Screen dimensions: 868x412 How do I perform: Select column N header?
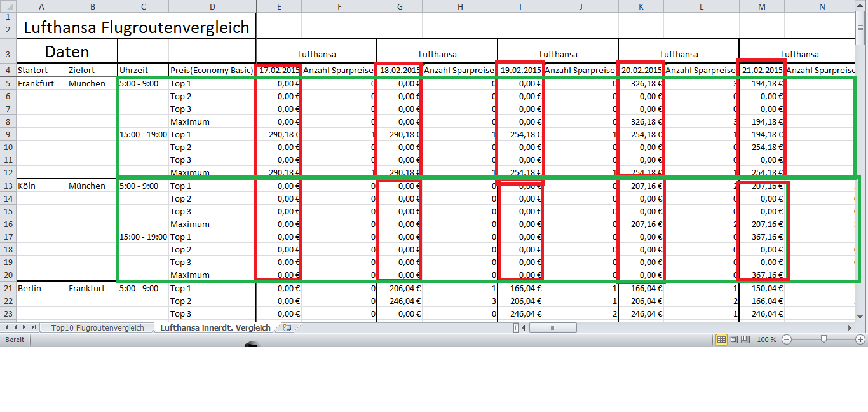click(x=822, y=6)
